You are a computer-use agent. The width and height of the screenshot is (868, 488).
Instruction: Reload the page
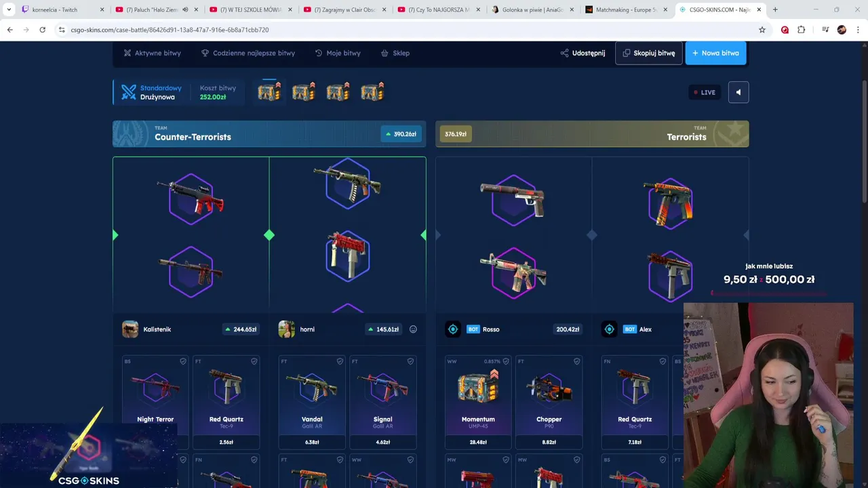click(42, 30)
